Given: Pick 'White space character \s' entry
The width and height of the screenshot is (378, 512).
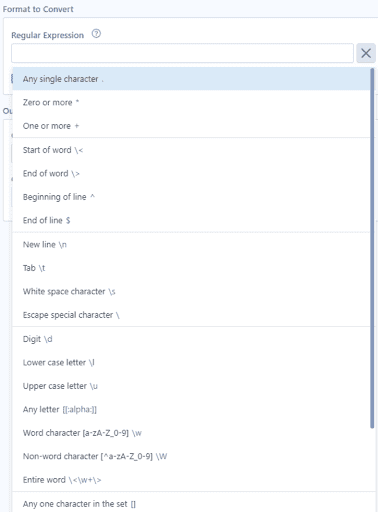Looking at the screenshot, I should [x=191, y=292].
